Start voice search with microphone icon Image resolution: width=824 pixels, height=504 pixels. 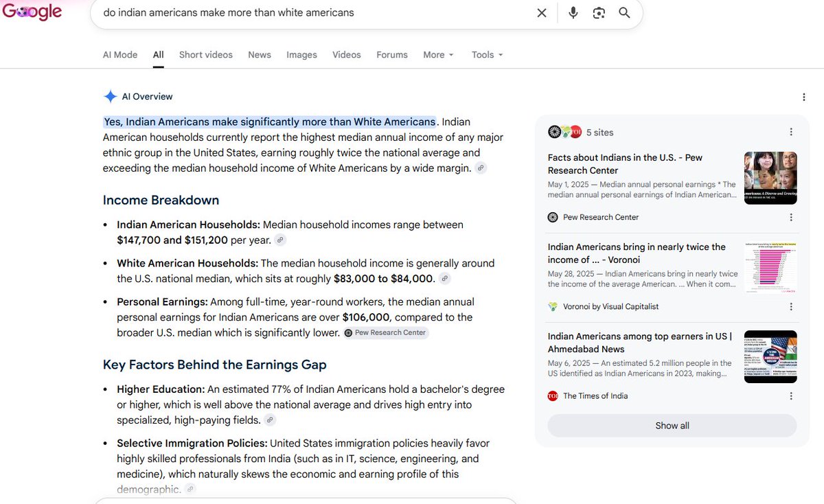tap(573, 13)
